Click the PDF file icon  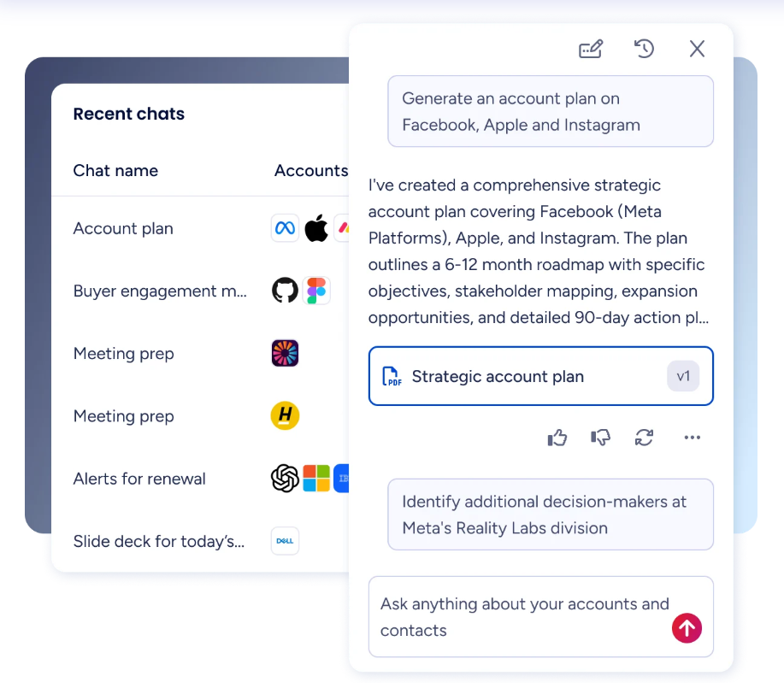tap(392, 376)
